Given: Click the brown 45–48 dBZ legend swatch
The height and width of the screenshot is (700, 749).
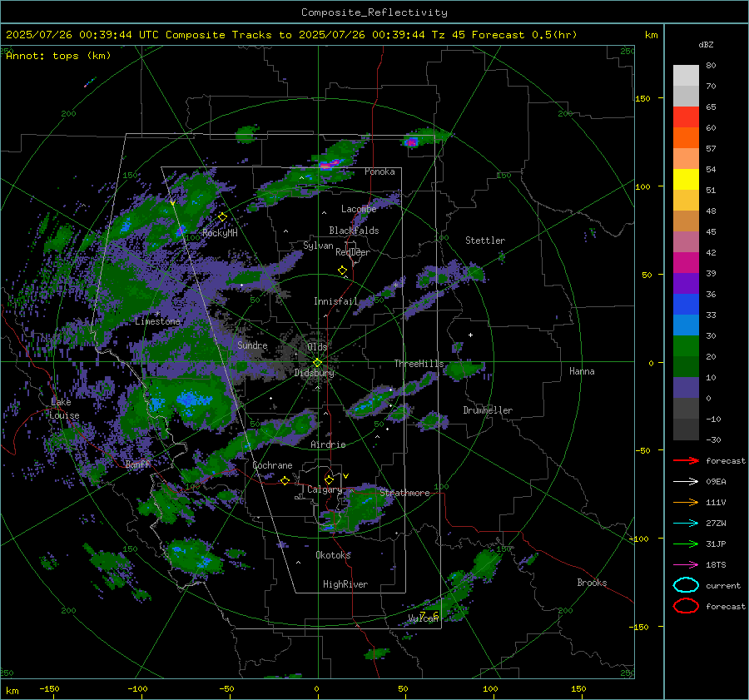Looking at the screenshot, I should (686, 221).
